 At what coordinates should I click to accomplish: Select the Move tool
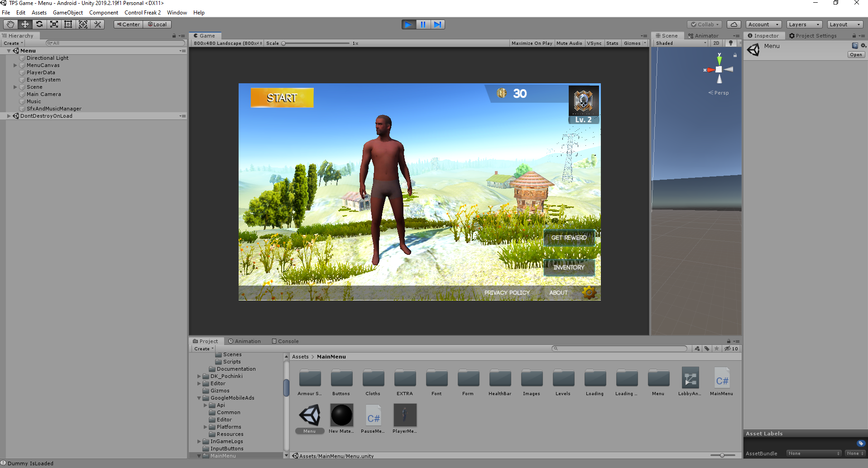pyautogui.click(x=25, y=24)
